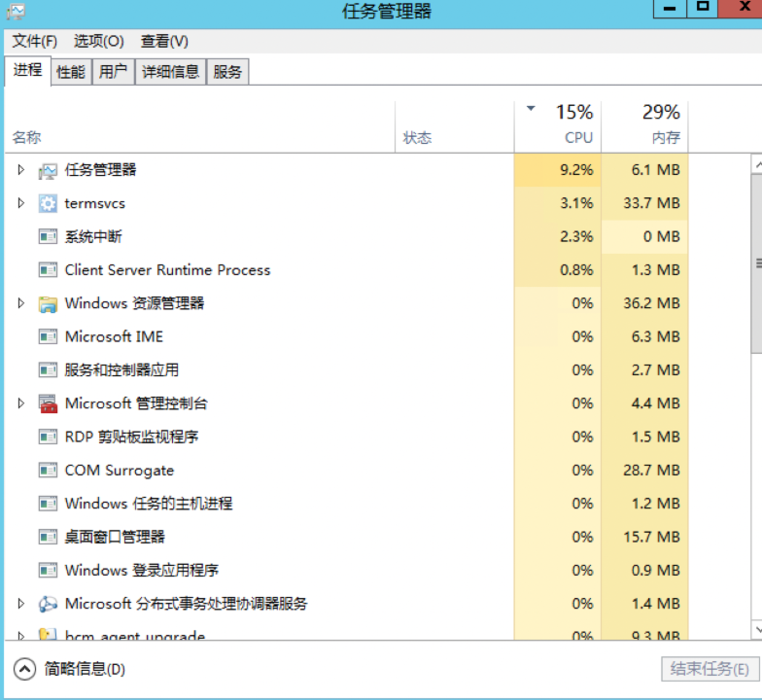The width and height of the screenshot is (762, 700).
Task: Select the 桌面窗口管理器 process name
Action: [115, 537]
